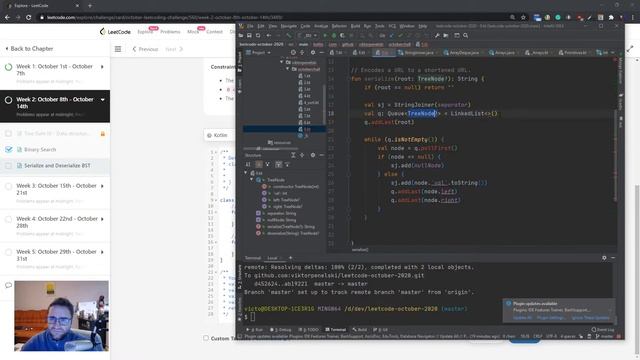
Task: Click the Structure panel gear icon
Action: tap(313, 155)
